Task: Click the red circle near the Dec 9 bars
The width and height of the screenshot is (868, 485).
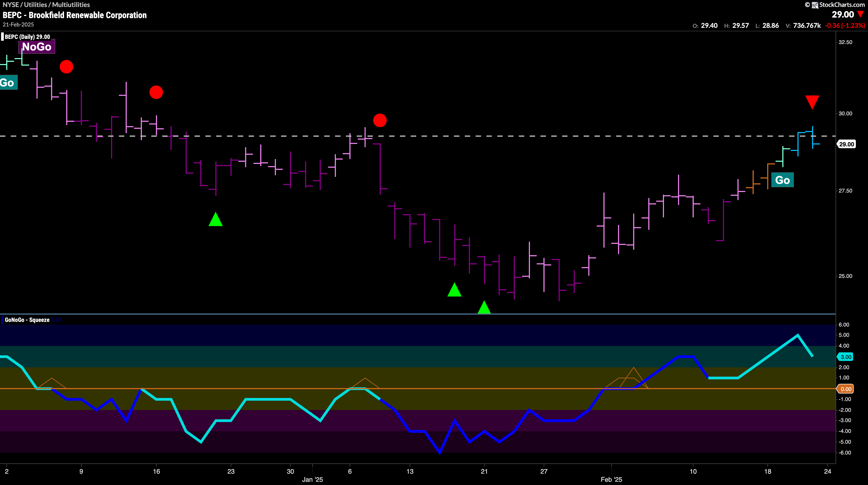Action: click(x=66, y=67)
